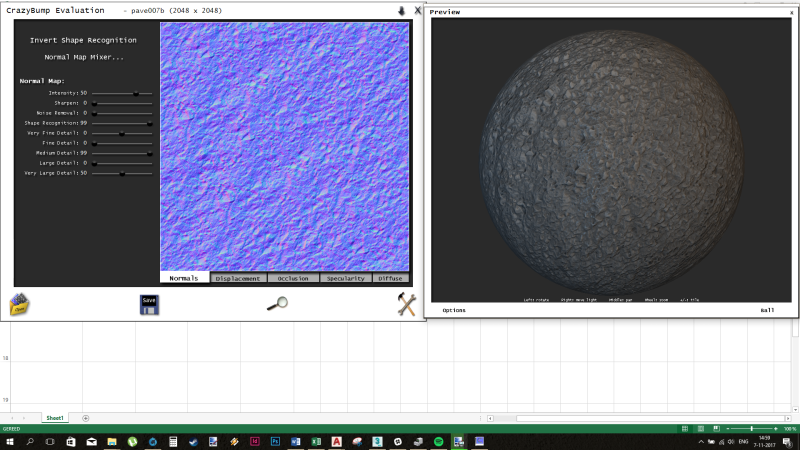The width and height of the screenshot is (800, 450).
Task: Open the Normal Map Mixer
Action: tap(83, 57)
